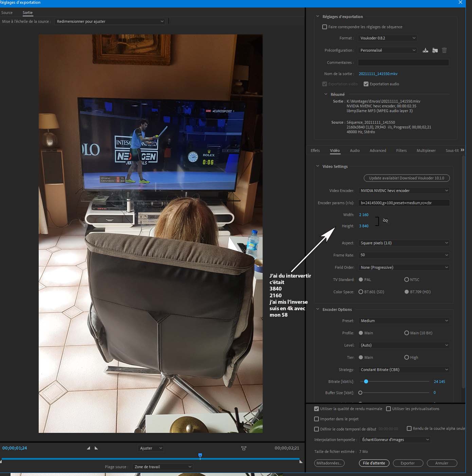Open the Frame Rate dropdown
The image size is (472, 476).
[404, 255]
